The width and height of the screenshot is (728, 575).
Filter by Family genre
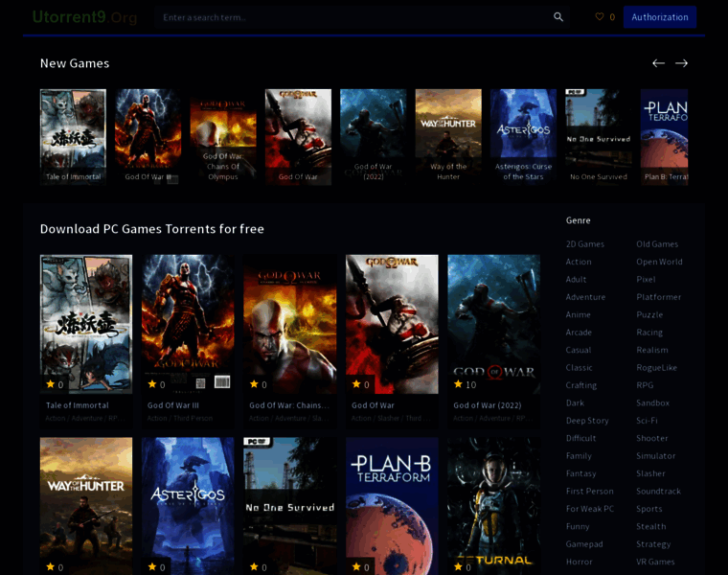click(579, 455)
